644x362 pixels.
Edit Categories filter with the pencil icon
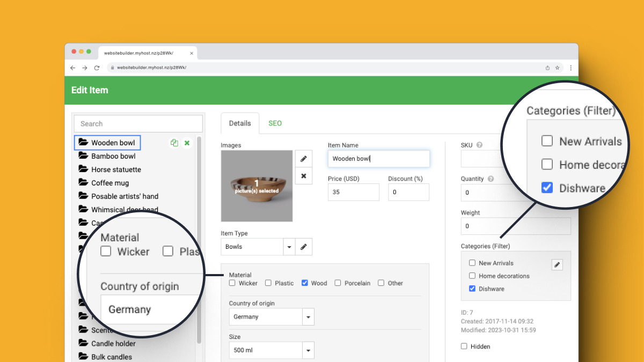pos(557,264)
